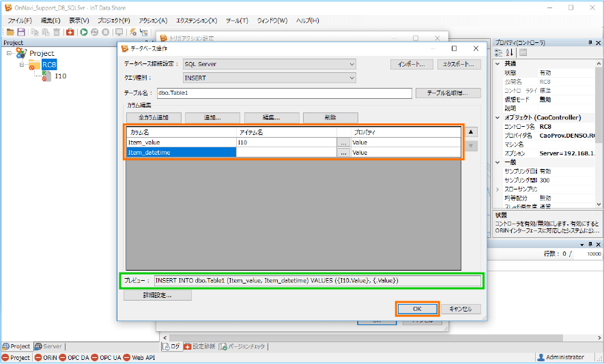Screen dimensions: 604x364
Task: Click the green start play icon
Action: coord(84,32)
